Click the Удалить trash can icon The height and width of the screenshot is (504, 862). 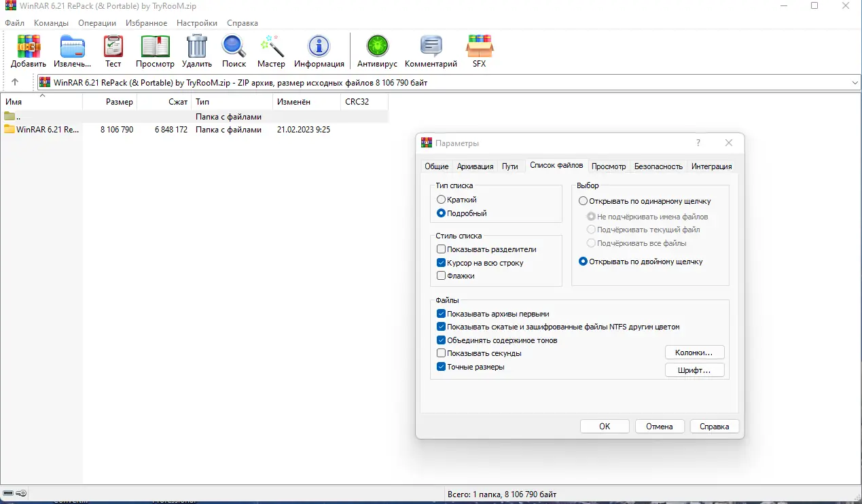(197, 51)
